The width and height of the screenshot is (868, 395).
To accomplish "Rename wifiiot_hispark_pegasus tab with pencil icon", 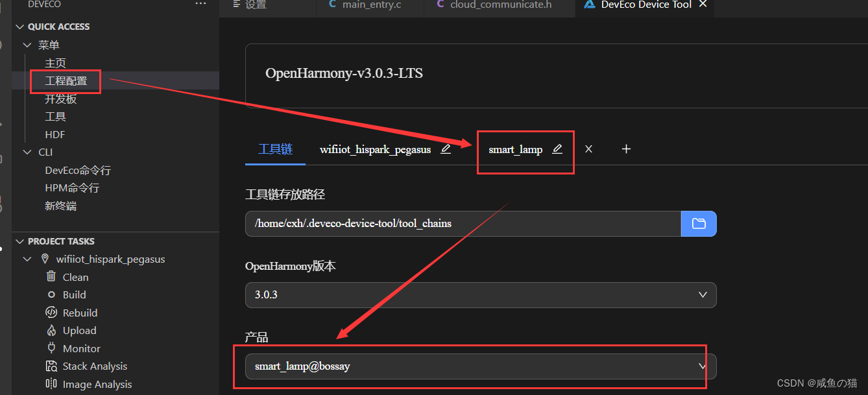I will coord(446,149).
